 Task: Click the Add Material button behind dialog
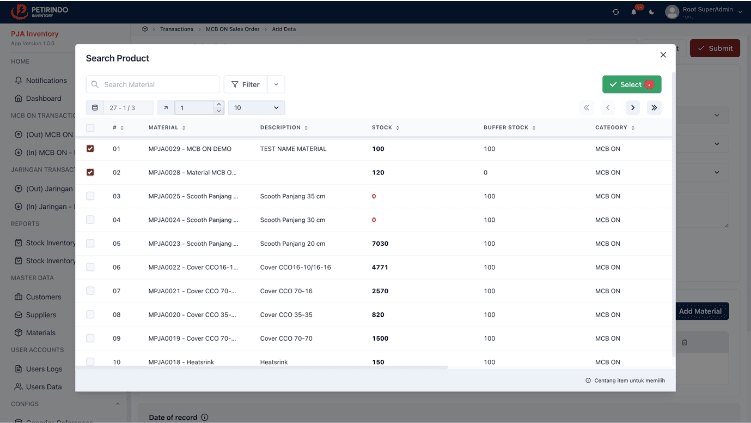(702, 311)
